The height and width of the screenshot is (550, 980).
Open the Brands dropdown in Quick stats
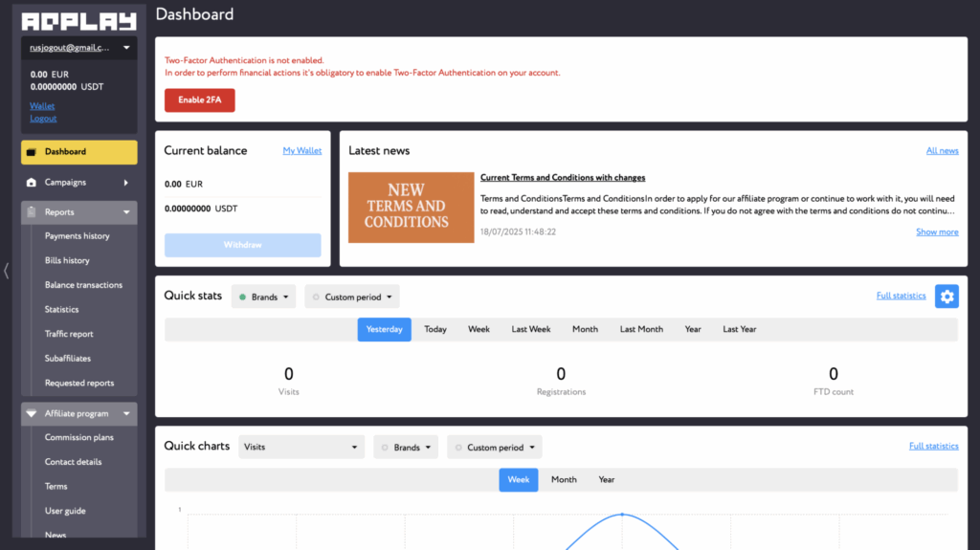[x=264, y=297]
